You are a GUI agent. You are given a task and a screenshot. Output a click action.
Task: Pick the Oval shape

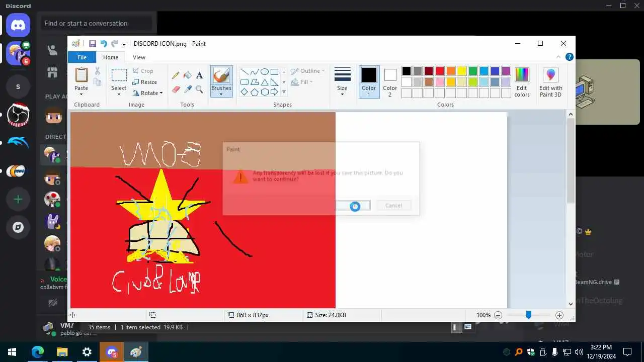(x=264, y=72)
